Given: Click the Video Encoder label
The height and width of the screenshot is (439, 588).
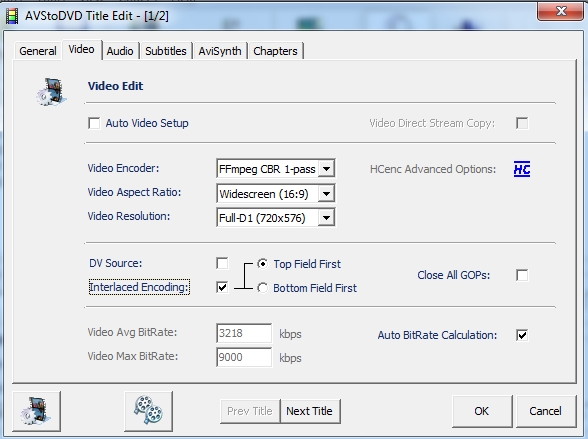Looking at the screenshot, I should coord(123,168).
